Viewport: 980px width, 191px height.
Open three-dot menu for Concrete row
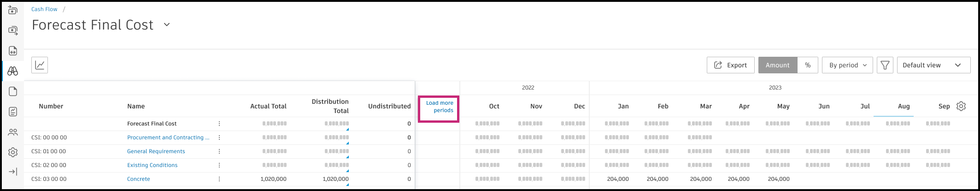click(x=219, y=179)
